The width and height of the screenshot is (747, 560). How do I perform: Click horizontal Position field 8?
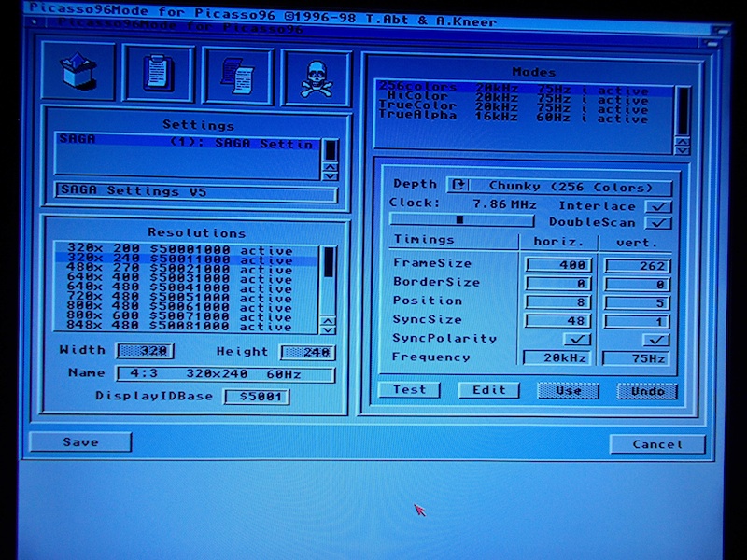pos(557,301)
